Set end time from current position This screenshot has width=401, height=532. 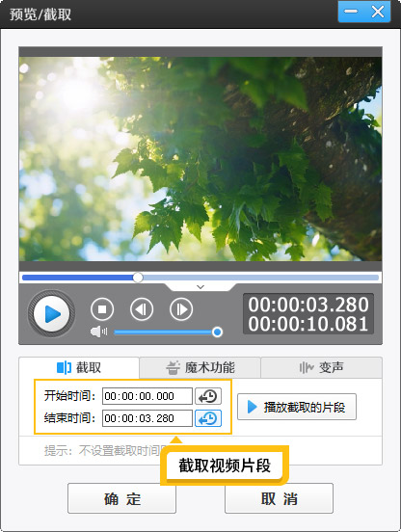coord(208,418)
